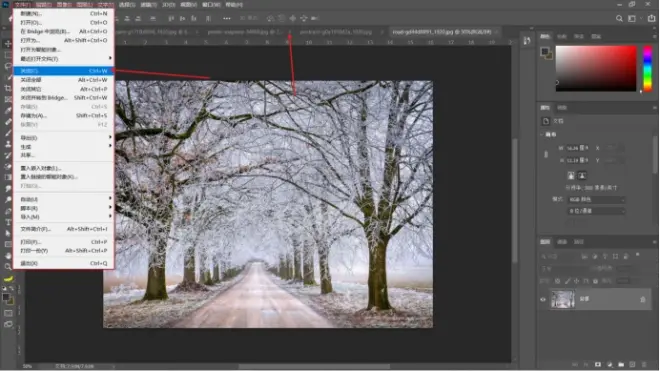The height and width of the screenshot is (371, 660).
Task: Select the Rectangular Marquee tool
Action: tap(8, 55)
